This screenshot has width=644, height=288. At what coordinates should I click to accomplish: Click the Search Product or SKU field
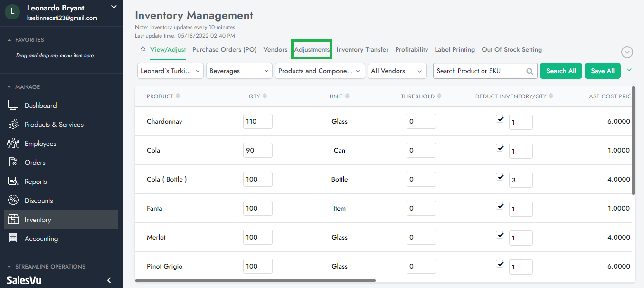point(480,71)
